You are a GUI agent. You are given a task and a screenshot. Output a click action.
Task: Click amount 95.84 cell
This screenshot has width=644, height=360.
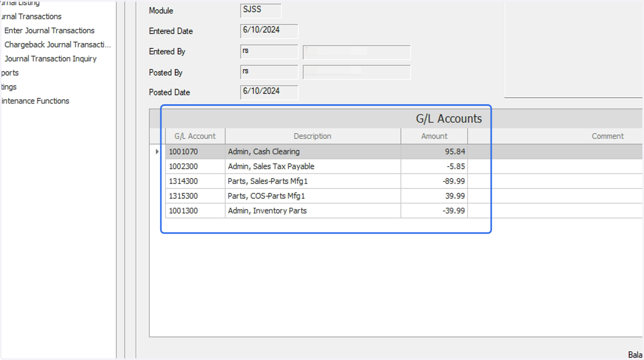[x=434, y=152]
